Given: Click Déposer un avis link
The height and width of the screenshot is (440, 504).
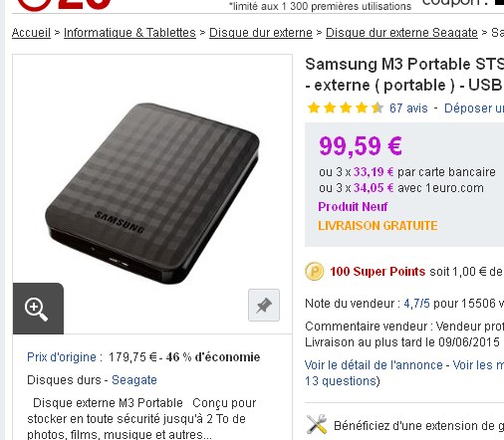Looking at the screenshot, I should click(x=474, y=109).
